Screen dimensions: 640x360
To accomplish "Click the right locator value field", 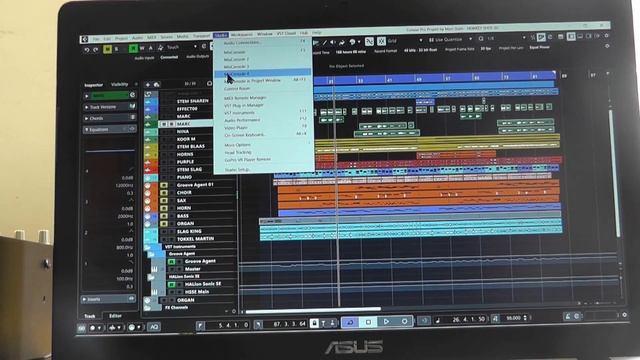I will tap(285, 324).
